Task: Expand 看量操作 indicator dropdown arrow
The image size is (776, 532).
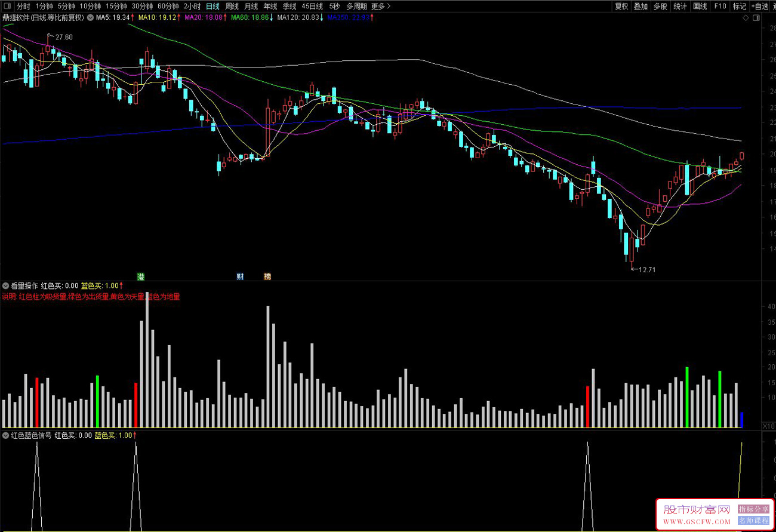Action: (x=6, y=285)
